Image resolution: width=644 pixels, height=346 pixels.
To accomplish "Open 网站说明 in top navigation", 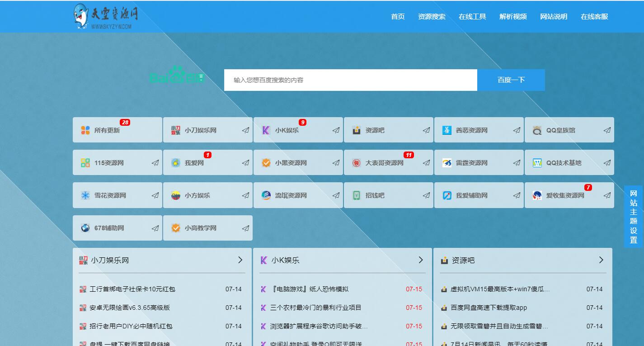I will (554, 17).
